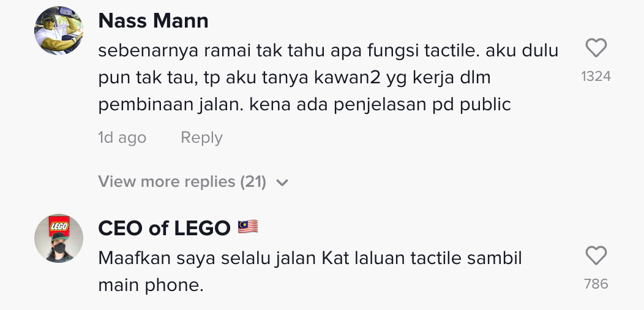Visit the Nass Mann username link
644x310 pixels.
point(153,21)
